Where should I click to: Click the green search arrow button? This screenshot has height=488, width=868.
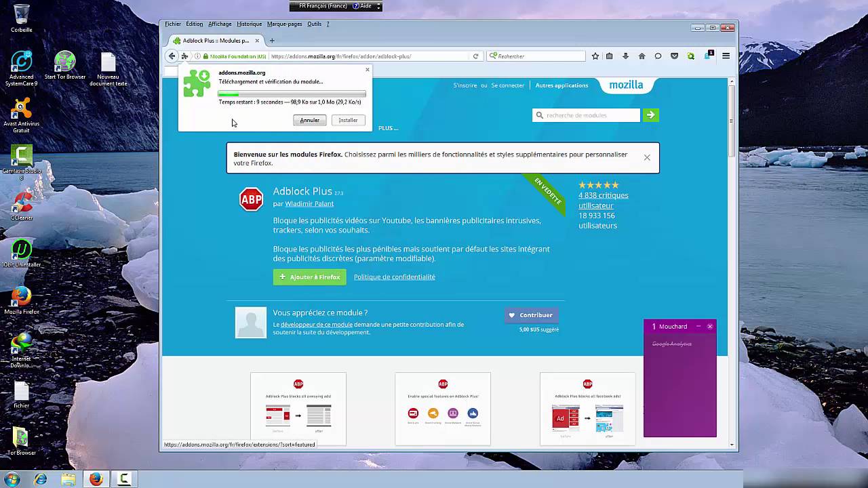[x=651, y=115]
